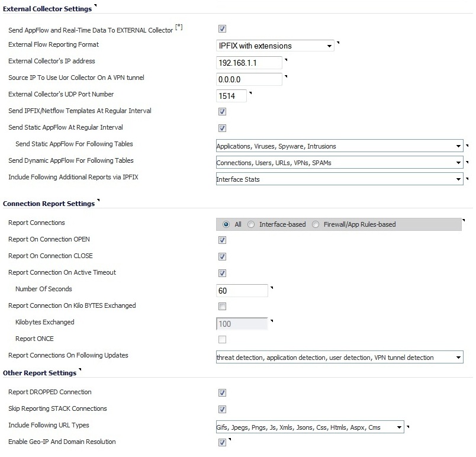Click the External Collector's IP address field

coord(249,62)
